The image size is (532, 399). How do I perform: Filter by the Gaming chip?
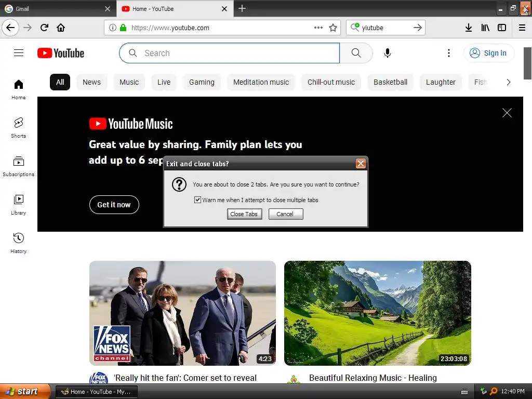(x=202, y=82)
